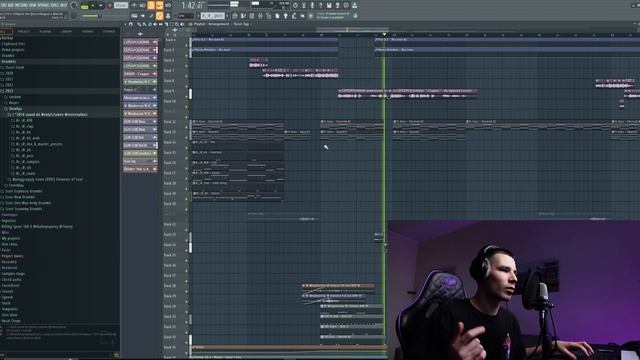Image resolution: width=640 pixels, height=360 pixels.
Task: Select the Demo projects browser folder
Action: pos(13,50)
